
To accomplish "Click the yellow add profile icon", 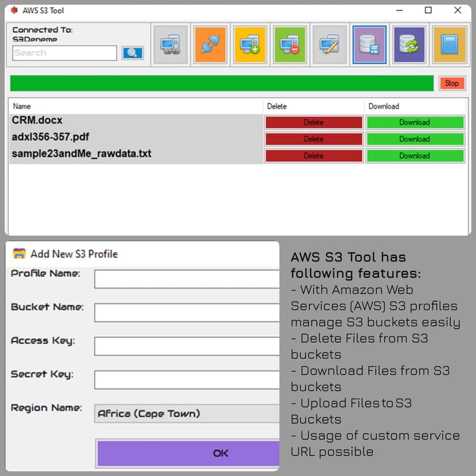I will [250, 45].
